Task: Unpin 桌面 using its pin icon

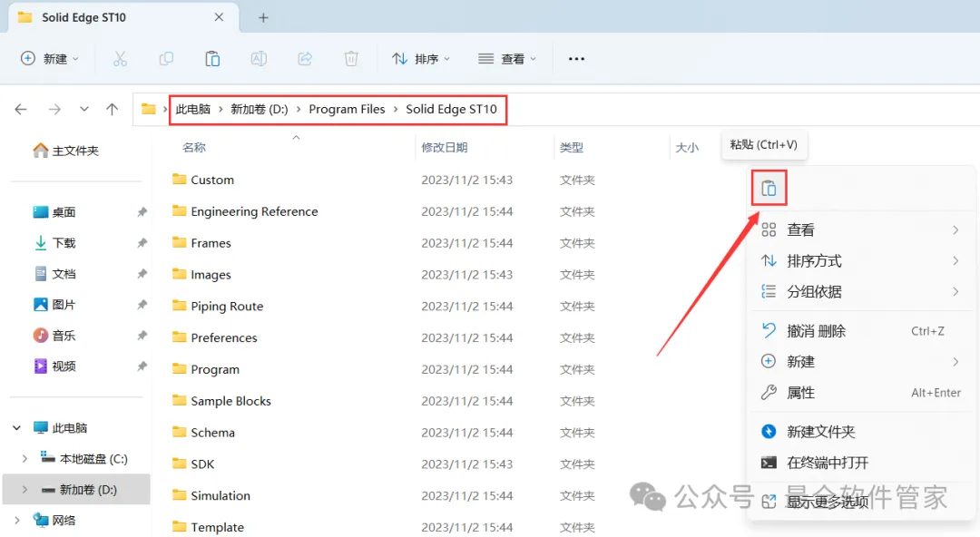Action: point(142,212)
